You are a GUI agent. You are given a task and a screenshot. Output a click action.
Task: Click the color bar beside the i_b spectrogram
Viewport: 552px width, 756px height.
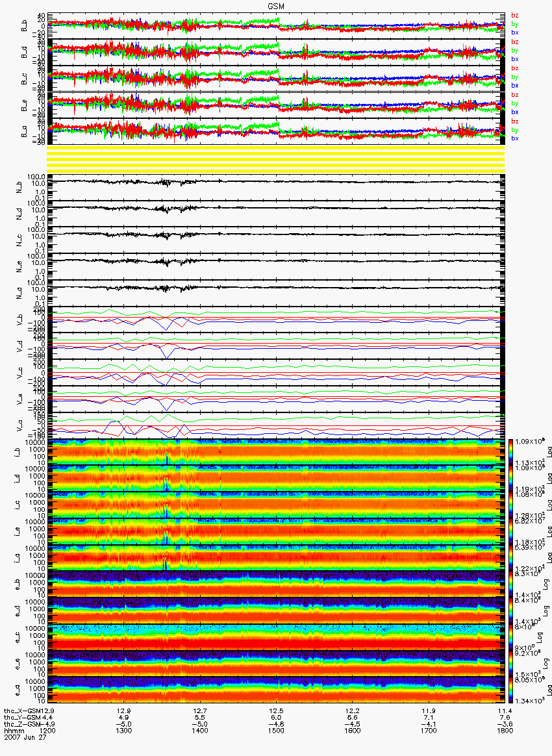(x=510, y=452)
